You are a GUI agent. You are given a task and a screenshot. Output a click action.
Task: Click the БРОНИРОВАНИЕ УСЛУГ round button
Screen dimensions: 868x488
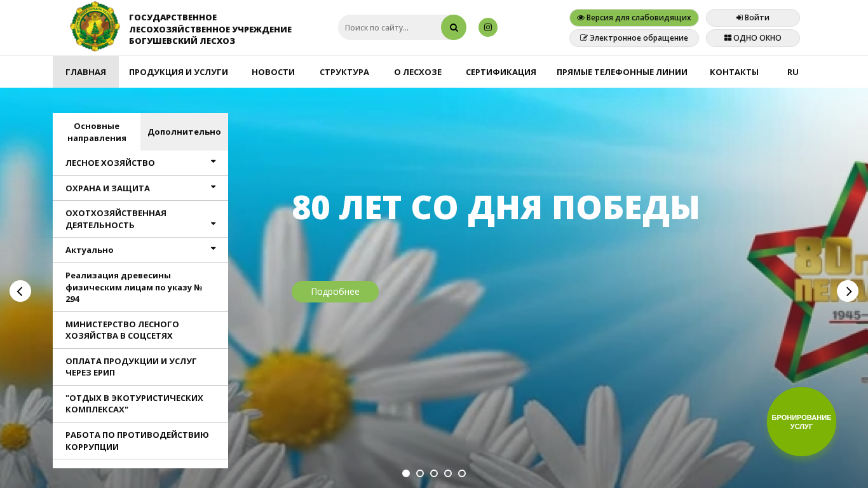pos(801,422)
